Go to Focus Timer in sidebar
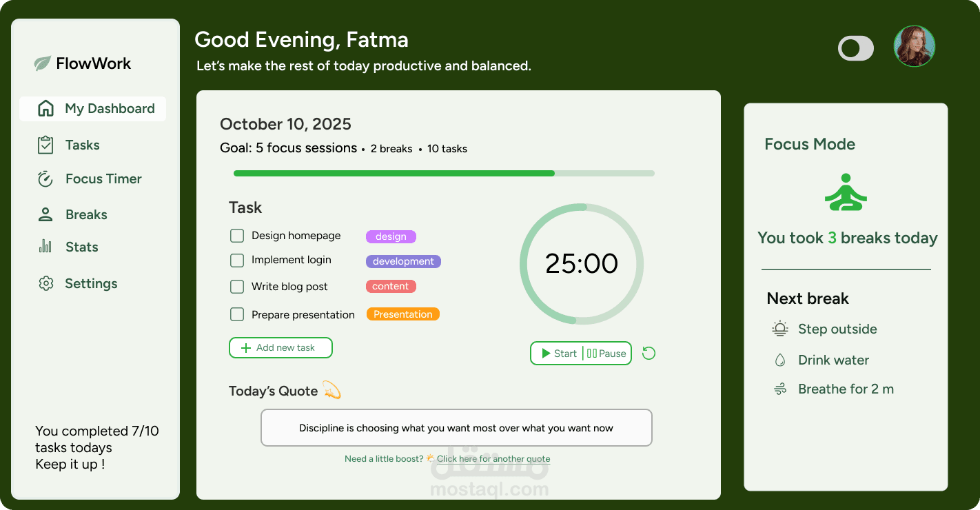The image size is (980, 510). (103, 179)
